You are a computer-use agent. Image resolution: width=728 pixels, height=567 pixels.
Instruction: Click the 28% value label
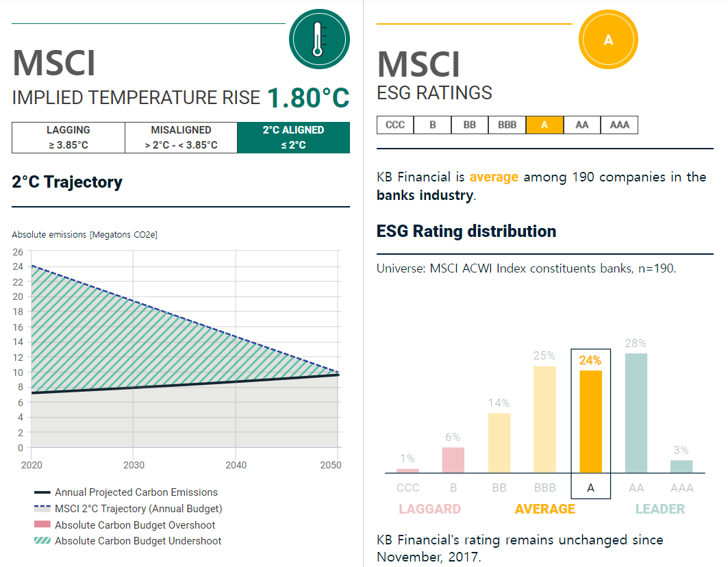[x=636, y=343]
